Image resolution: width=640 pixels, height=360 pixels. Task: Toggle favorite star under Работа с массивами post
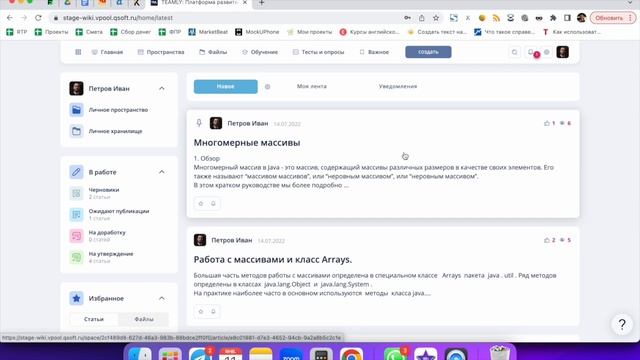click(x=201, y=311)
